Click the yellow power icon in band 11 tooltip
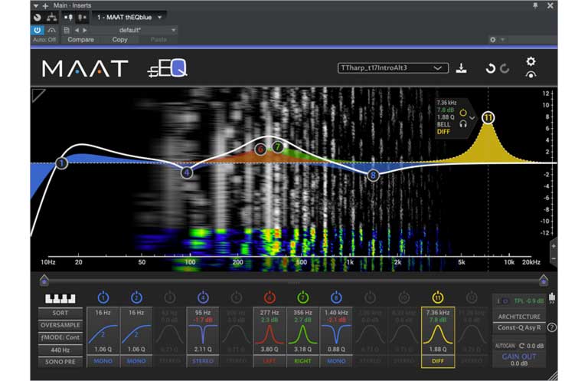Viewport: 588px width, 381px height. point(463,113)
